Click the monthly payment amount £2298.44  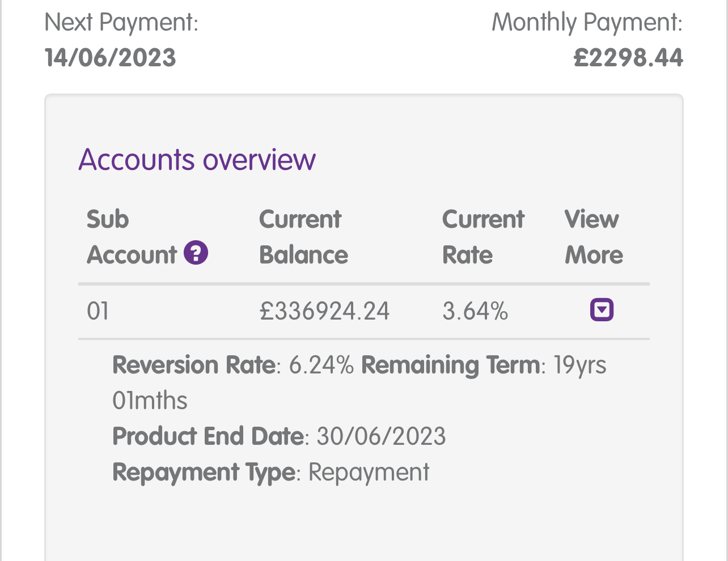pyautogui.click(x=628, y=58)
